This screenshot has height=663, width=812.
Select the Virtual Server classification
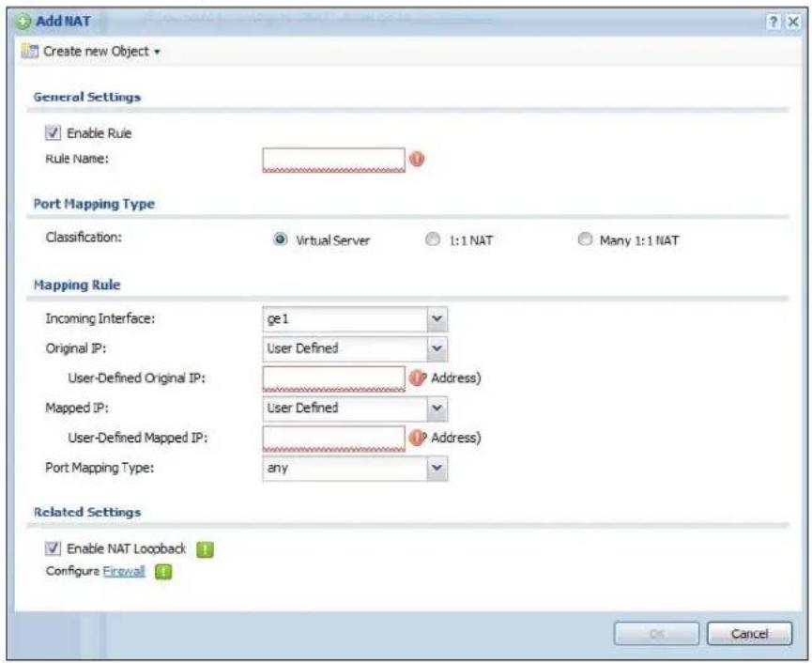(280, 239)
